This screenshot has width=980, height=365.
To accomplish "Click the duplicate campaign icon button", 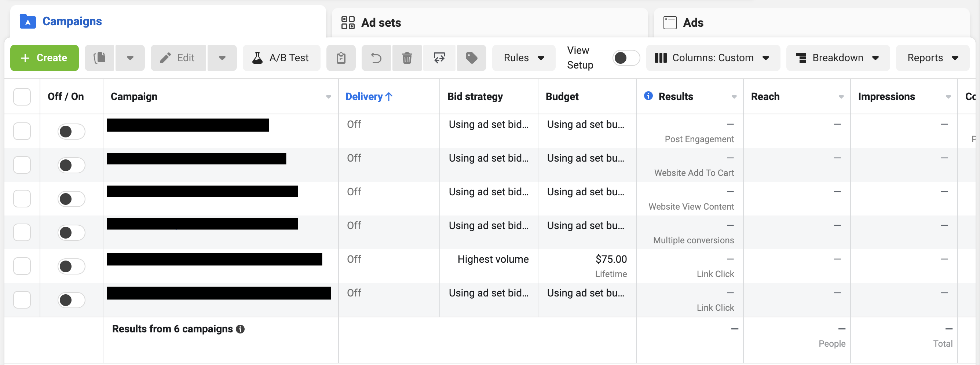I will (100, 58).
